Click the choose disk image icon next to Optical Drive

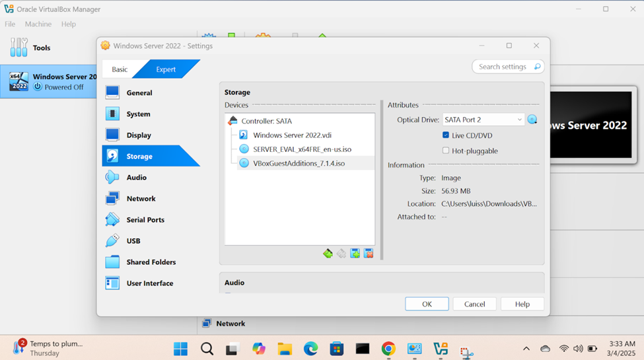(x=532, y=120)
